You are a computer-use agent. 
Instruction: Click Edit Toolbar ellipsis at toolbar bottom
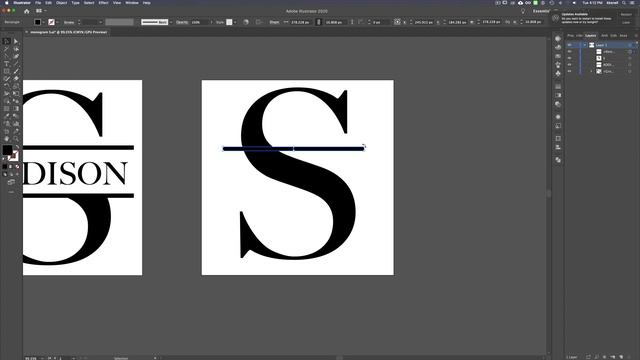coord(11,192)
